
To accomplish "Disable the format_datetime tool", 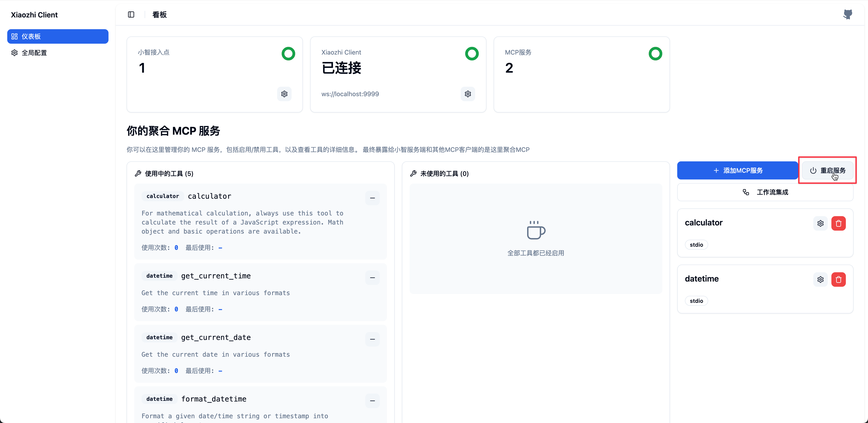I will pos(372,400).
